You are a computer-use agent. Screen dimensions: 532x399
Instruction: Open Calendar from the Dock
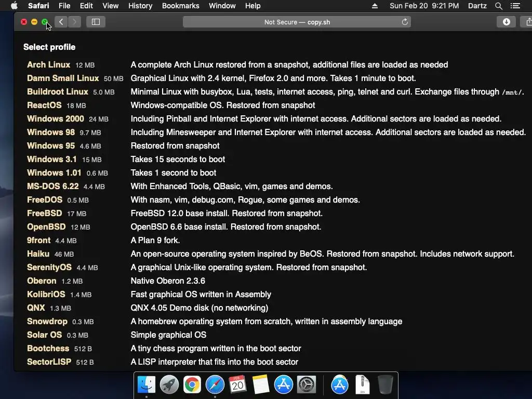coord(237,385)
